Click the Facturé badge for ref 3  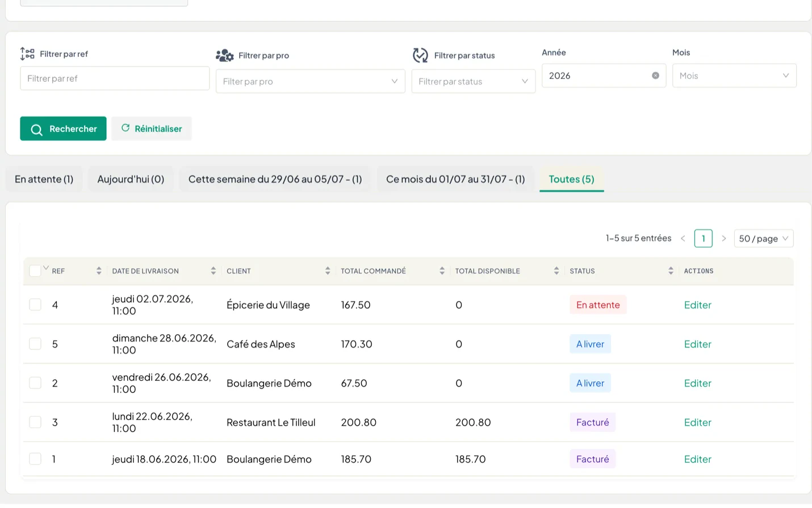[592, 422]
